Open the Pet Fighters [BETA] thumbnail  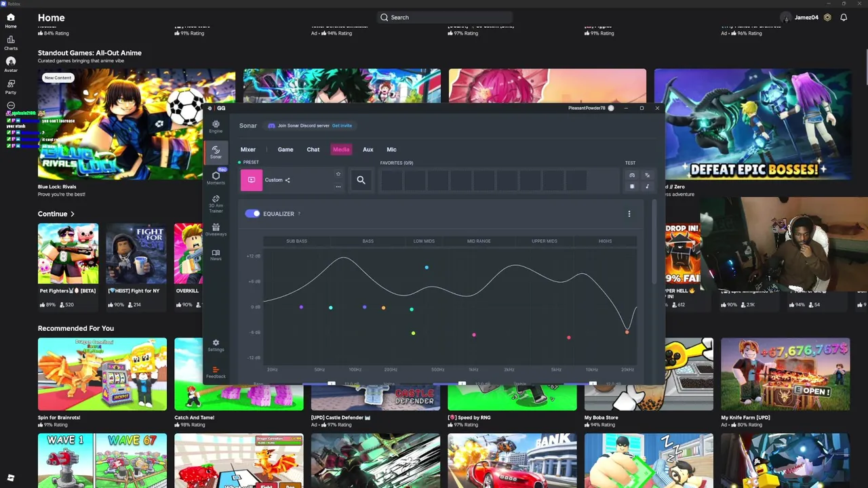click(68, 253)
